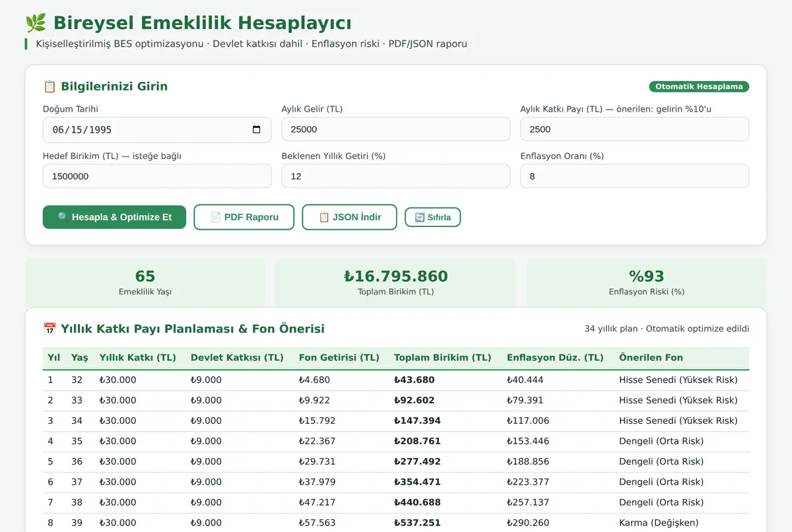Click fund return cell ₺9.922

pyautogui.click(x=315, y=401)
